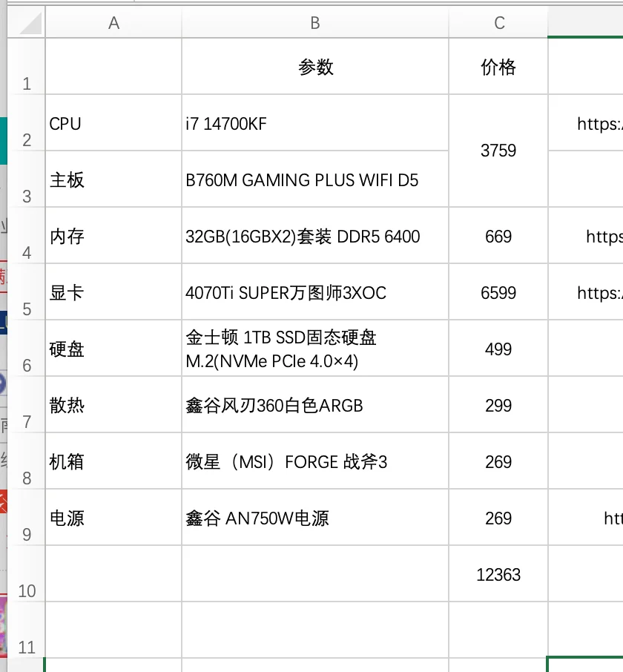This screenshot has width=623, height=672.
Task: Select column C header
Action: pos(498,22)
